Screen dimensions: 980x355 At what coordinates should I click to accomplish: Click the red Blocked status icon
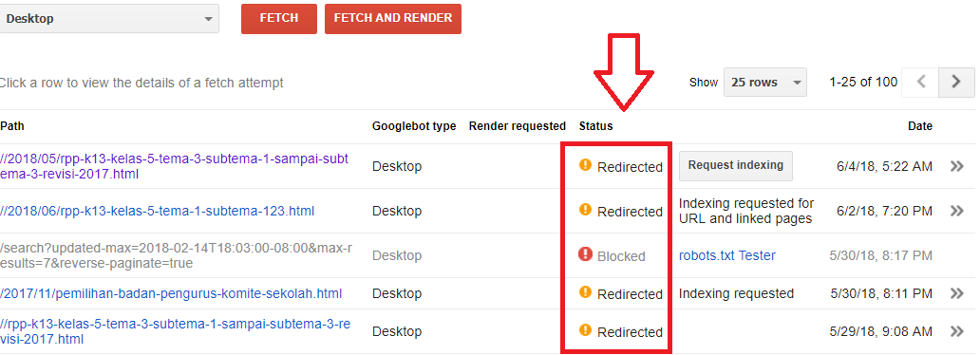pyautogui.click(x=585, y=253)
